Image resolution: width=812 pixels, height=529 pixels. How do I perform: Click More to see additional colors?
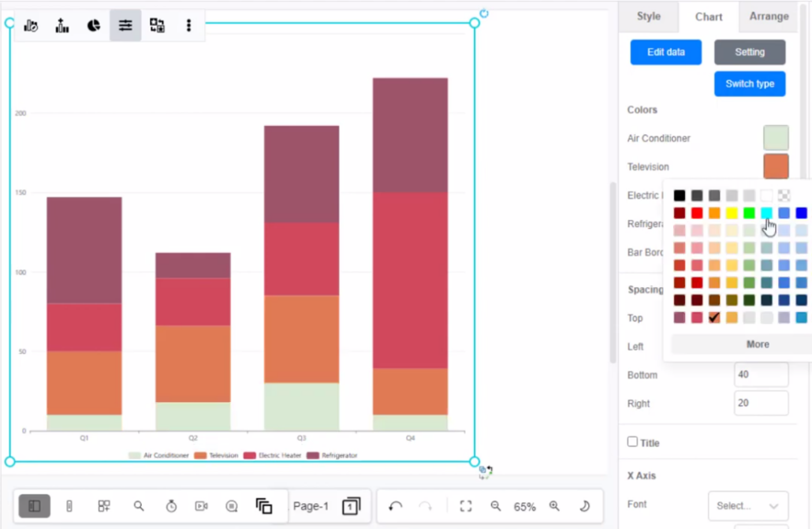click(x=757, y=344)
